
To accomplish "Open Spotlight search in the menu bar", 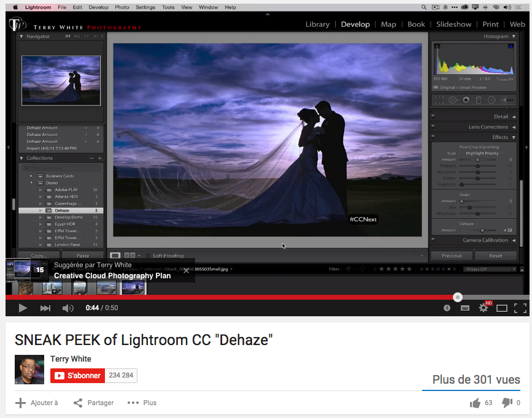I will pyautogui.click(x=424, y=7).
